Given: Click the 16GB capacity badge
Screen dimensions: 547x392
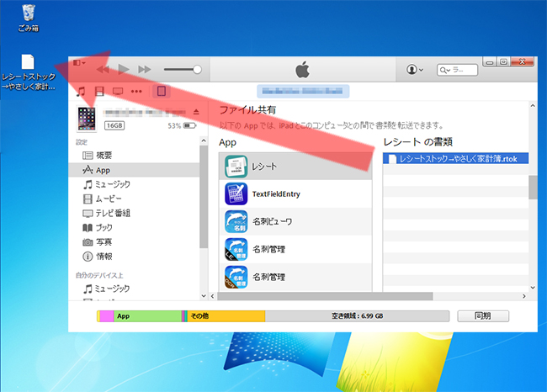Looking at the screenshot, I should pos(114,125).
